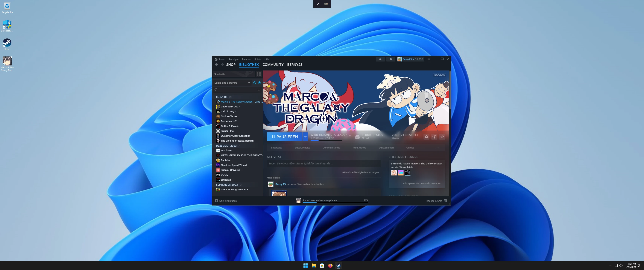Screen dimensions: 644x270
Task: Show only ready-to-play games icon
Action: point(259,83)
